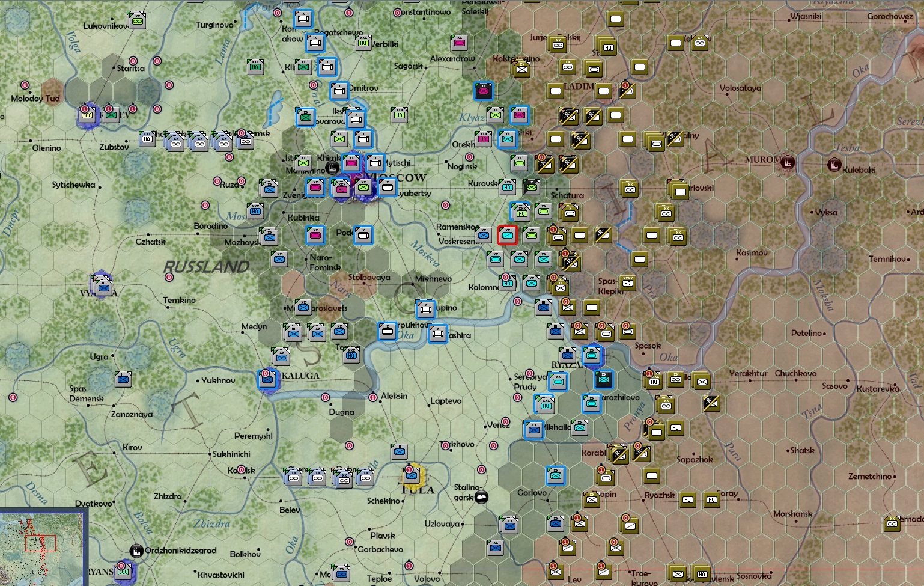The image size is (924, 586).
Task: Click the Peteline town label
Action: point(806,332)
